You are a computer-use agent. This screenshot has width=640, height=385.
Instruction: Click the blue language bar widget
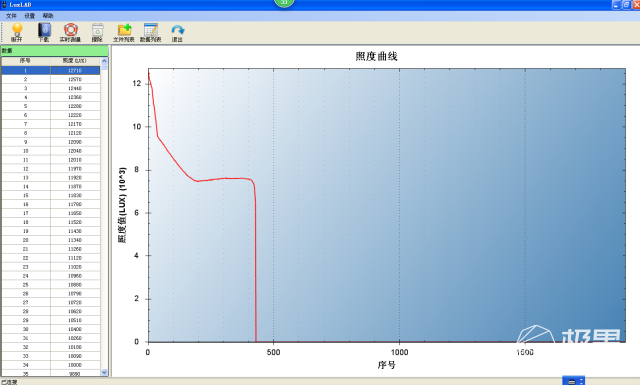coord(573,381)
